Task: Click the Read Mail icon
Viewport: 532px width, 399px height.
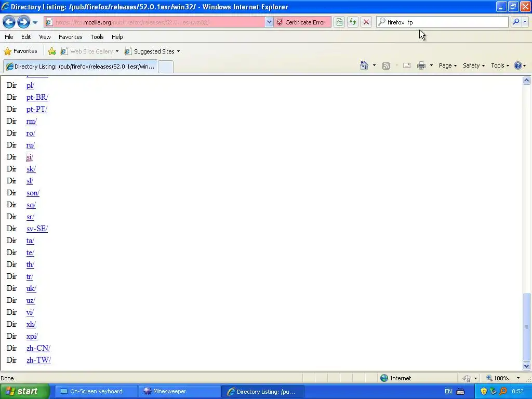Action: 407,65
